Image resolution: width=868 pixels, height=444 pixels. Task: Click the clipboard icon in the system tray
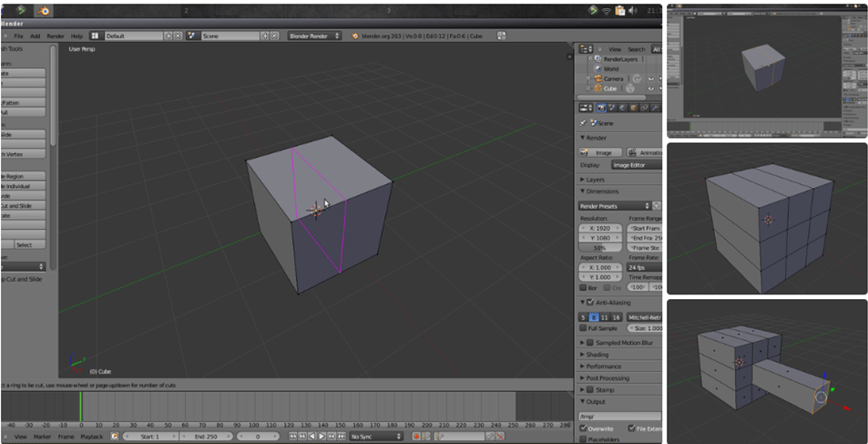(620, 11)
